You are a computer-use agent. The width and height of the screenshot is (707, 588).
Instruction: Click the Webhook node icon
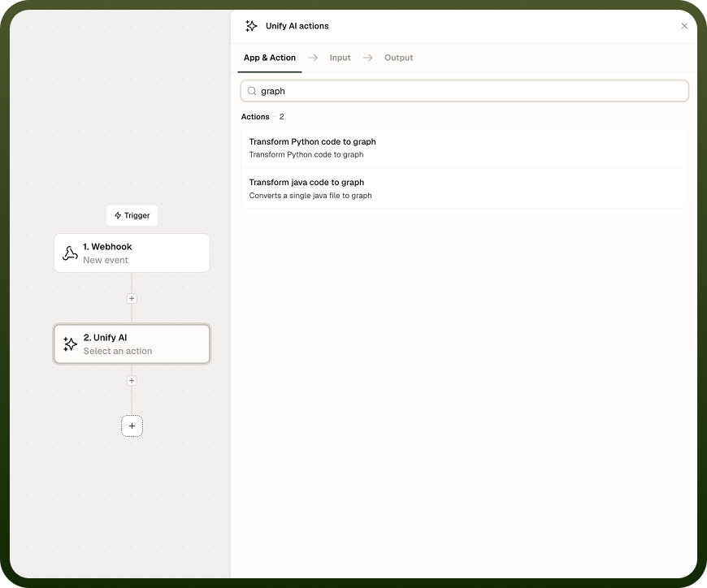coord(70,253)
